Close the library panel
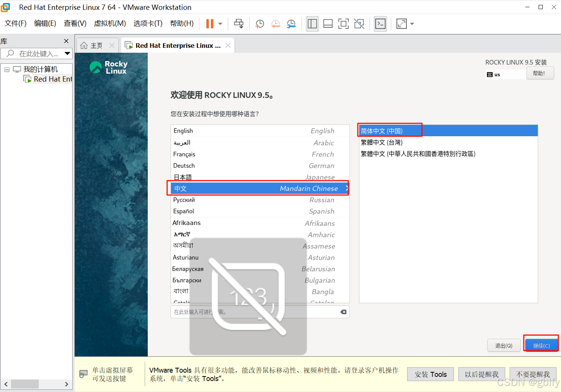Image resolution: width=561 pixels, height=392 pixels. [x=66, y=41]
